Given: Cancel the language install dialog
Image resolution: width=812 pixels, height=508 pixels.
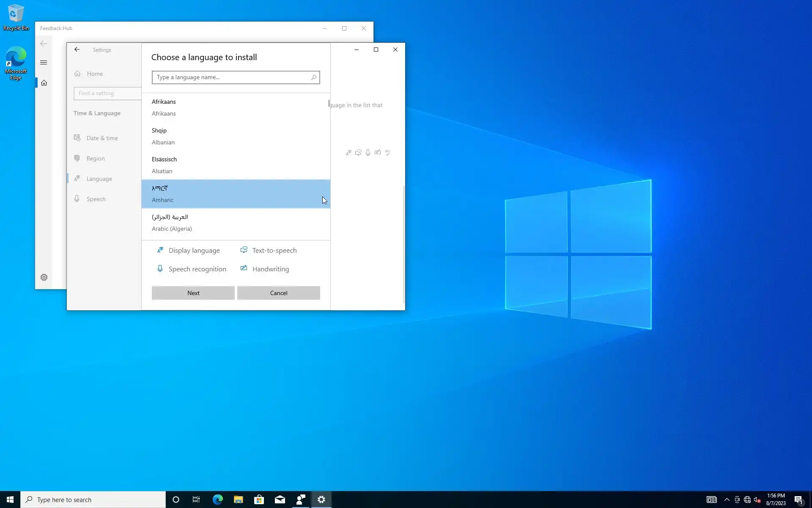Looking at the screenshot, I should point(278,293).
